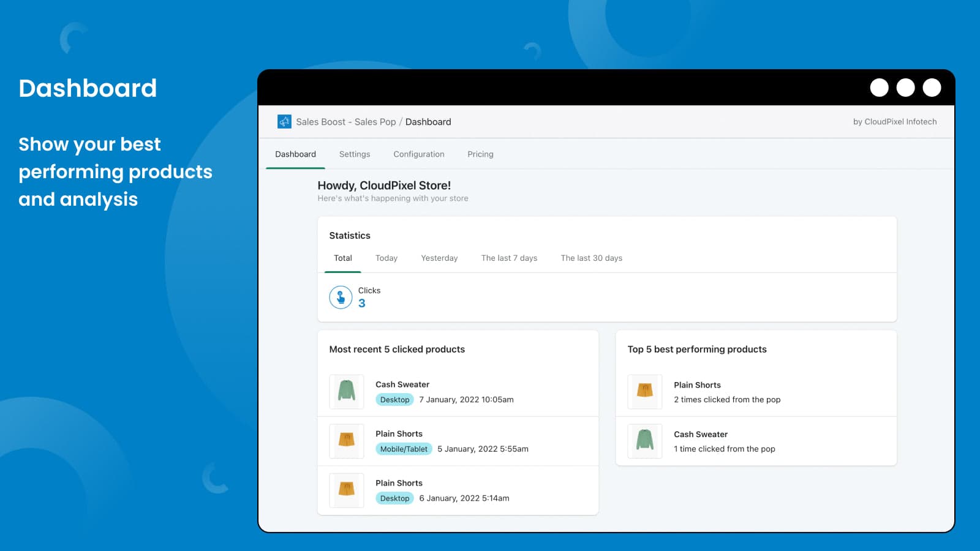Click the Sales Boost megaphone app icon

pyautogui.click(x=284, y=122)
